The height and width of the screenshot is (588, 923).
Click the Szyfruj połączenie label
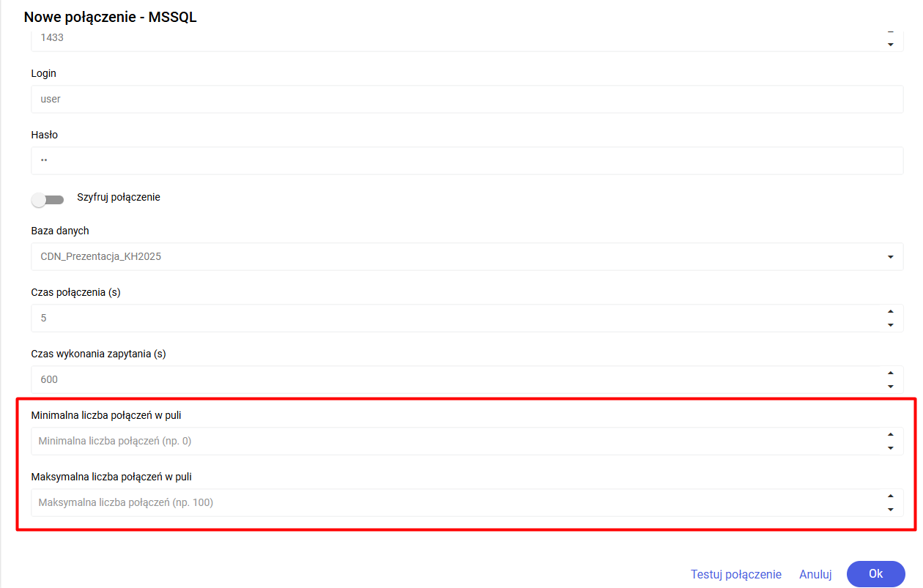point(119,198)
